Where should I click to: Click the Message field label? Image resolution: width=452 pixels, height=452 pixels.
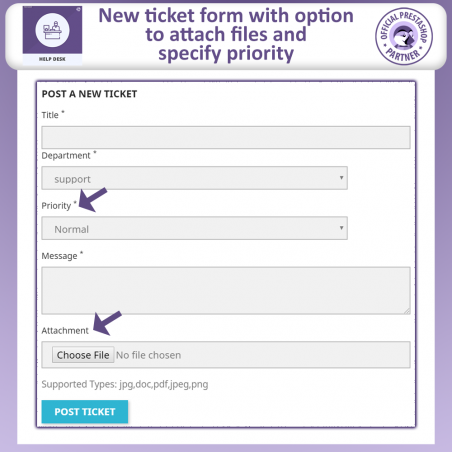pos(59,256)
